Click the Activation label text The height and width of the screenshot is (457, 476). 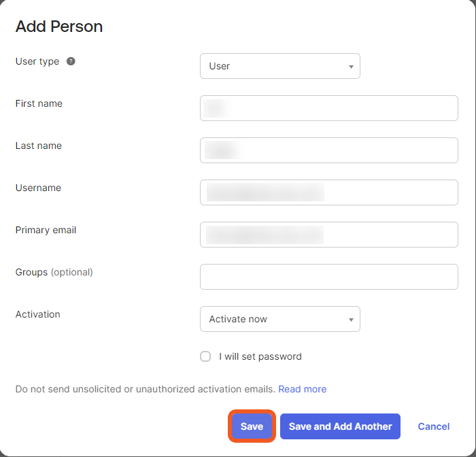37,314
